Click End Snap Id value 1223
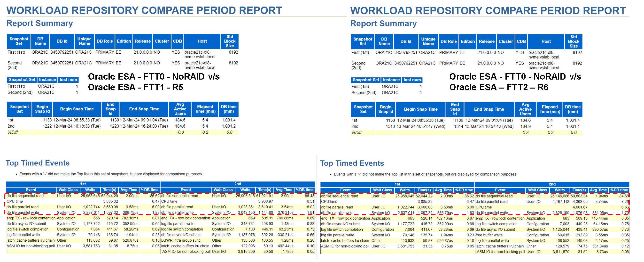Screen dimensions: 644x262 coord(114,126)
